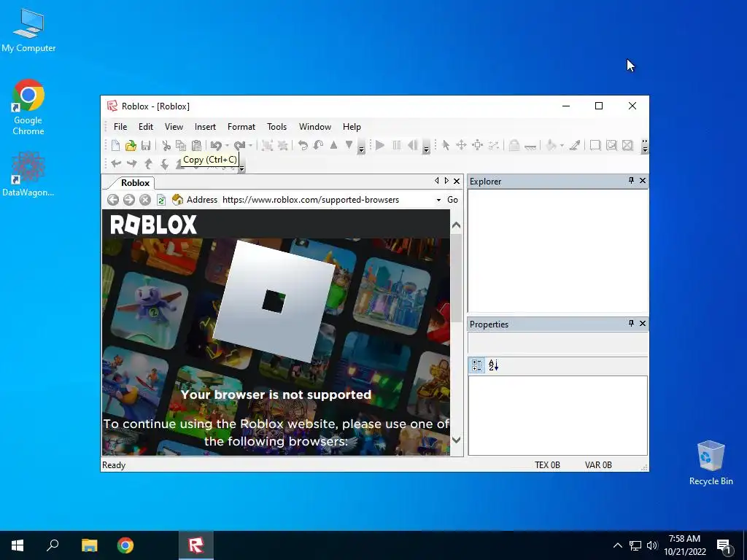Select the Resize handles tool
Viewport: 747px width, 560px height.
point(477,145)
